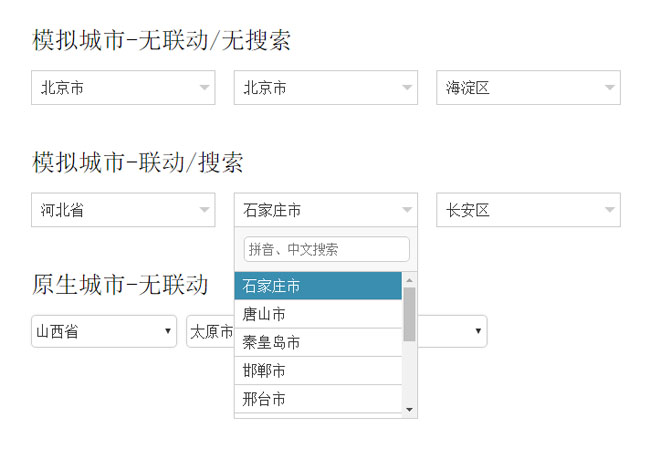The width and height of the screenshot is (650, 449).
Task: Click the 模拟城市-无联动/无搜索 heading
Action: 161,40
